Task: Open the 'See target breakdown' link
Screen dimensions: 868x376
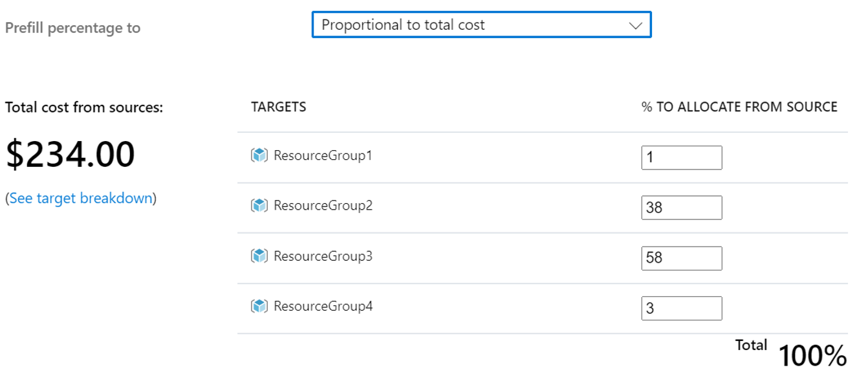Action: point(81,199)
